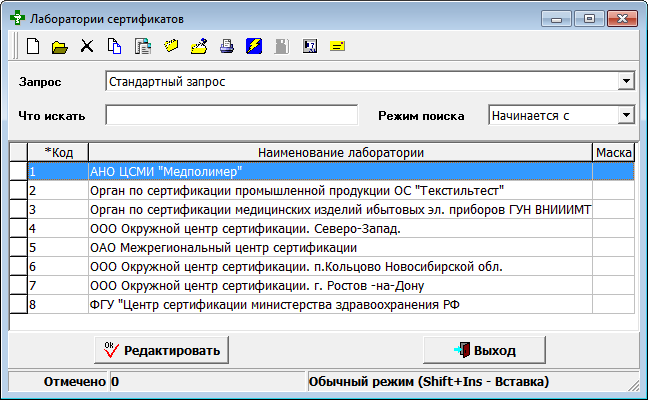This screenshot has width=648, height=400.
Task: Click the Маска column header
Action: click(614, 152)
